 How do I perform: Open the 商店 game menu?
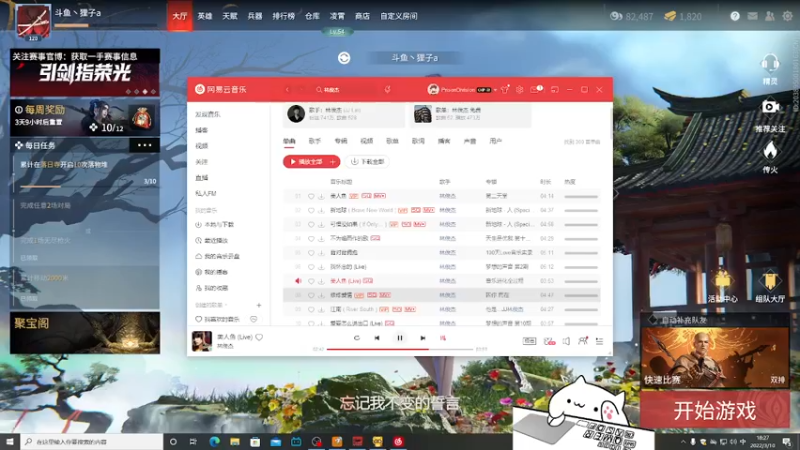pyautogui.click(x=362, y=16)
